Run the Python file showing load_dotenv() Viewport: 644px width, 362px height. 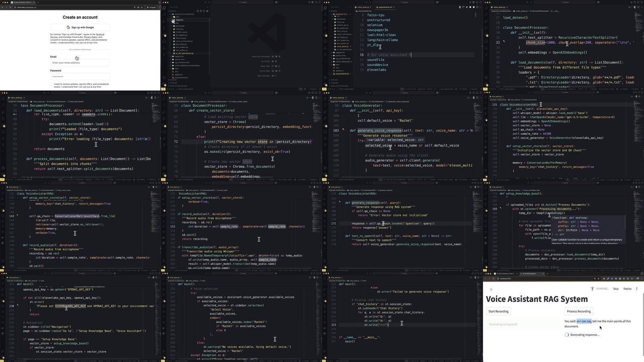(630, 7)
